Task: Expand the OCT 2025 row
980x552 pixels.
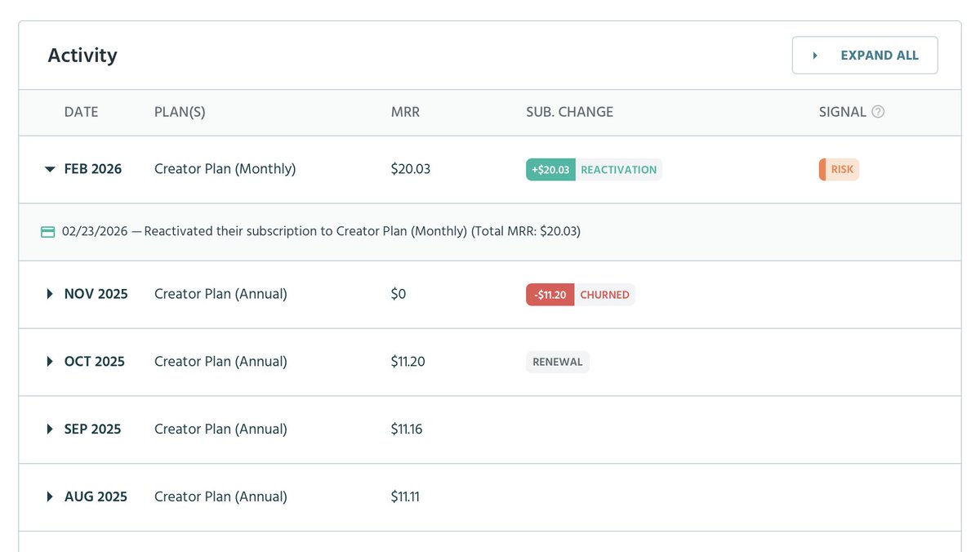Action: coord(50,362)
